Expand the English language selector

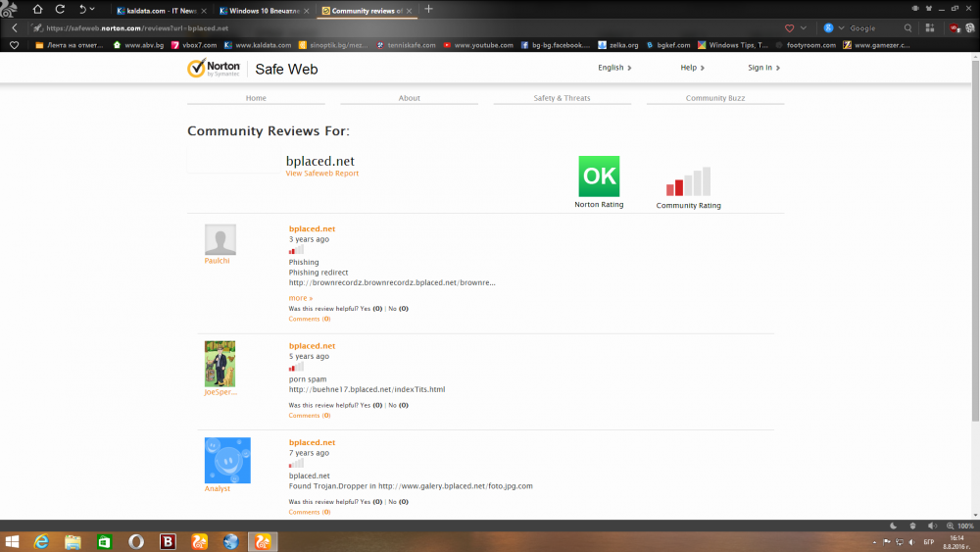click(x=614, y=68)
